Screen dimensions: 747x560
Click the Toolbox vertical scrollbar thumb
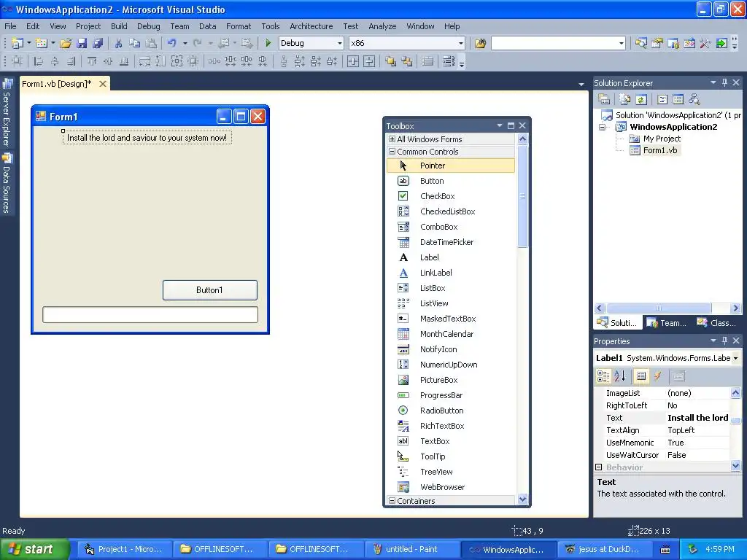(x=522, y=196)
